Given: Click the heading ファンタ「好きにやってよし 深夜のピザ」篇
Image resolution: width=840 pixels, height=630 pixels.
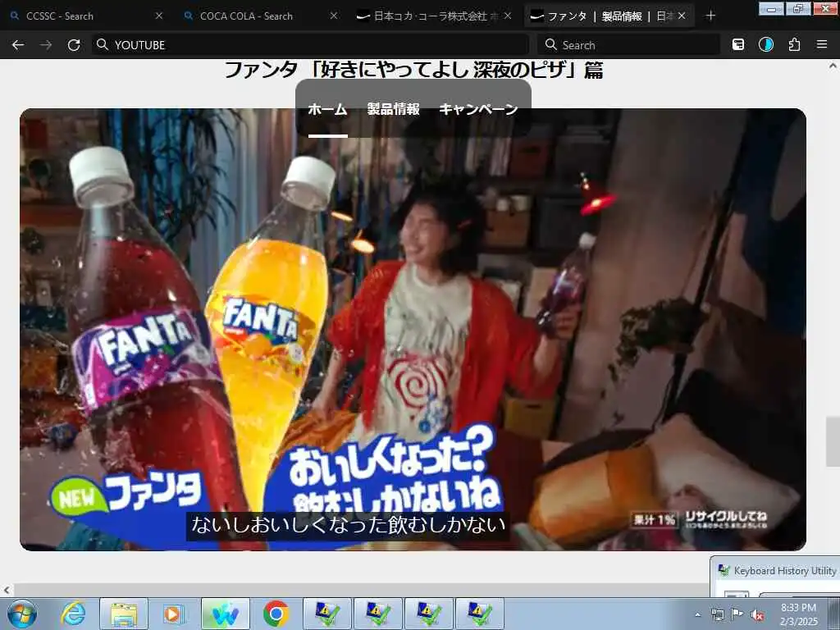Looking at the screenshot, I should tap(413, 71).
